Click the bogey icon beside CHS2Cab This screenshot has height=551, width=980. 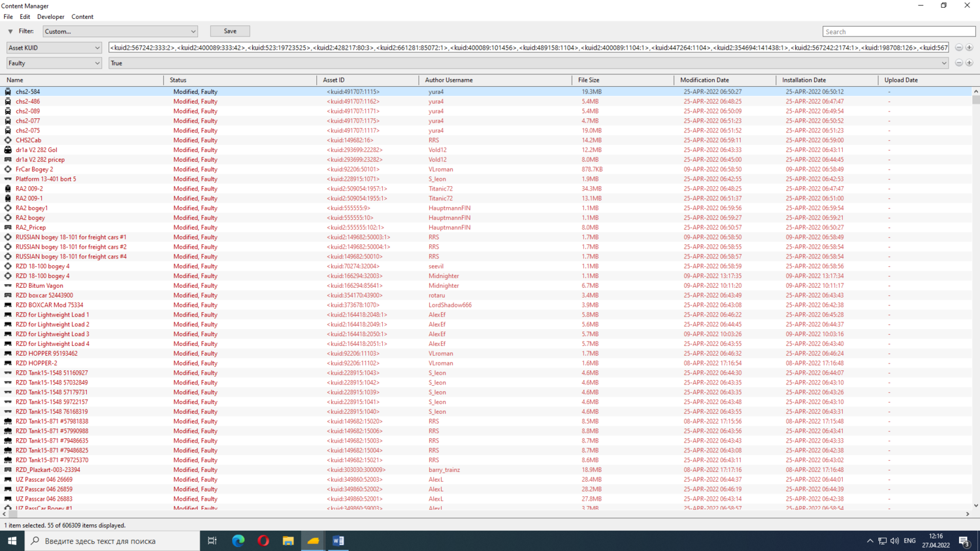[x=8, y=140]
